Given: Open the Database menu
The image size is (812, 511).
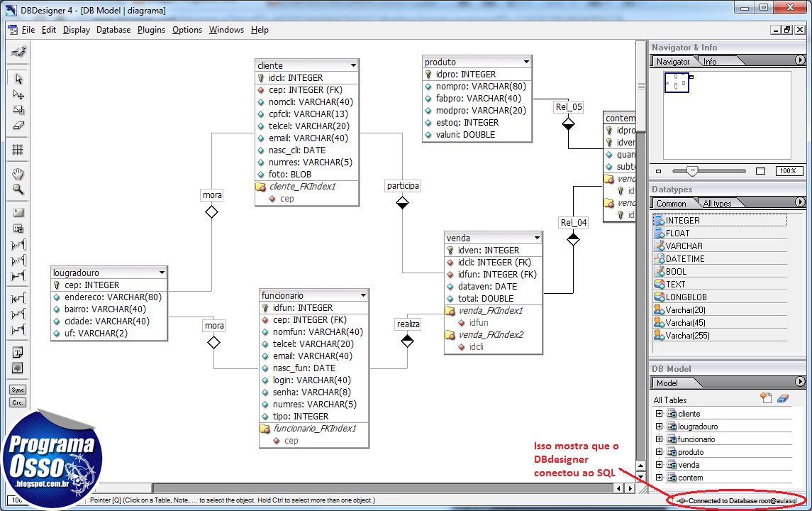Looking at the screenshot, I should click(x=113, y=30).
